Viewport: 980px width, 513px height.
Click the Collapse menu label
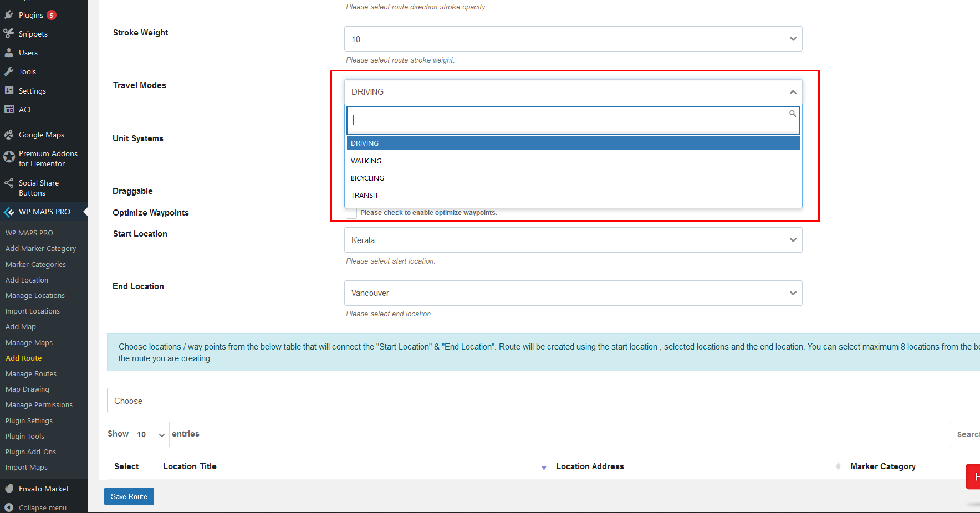tap(43, 507)
